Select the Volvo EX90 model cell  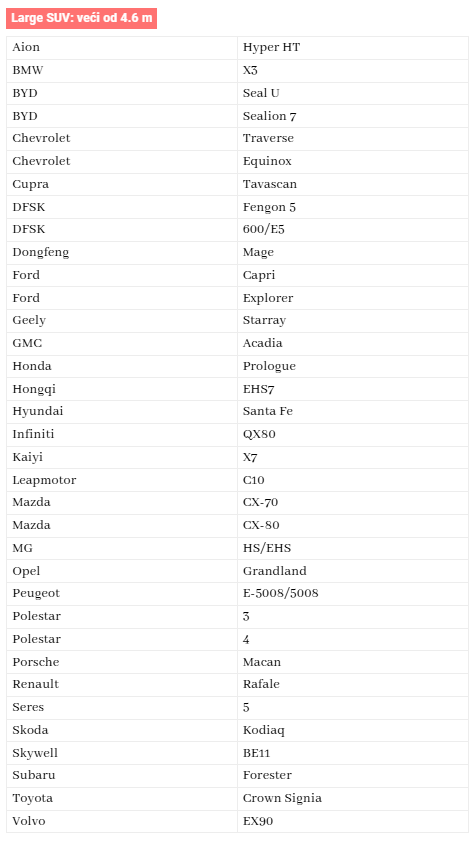353,821
